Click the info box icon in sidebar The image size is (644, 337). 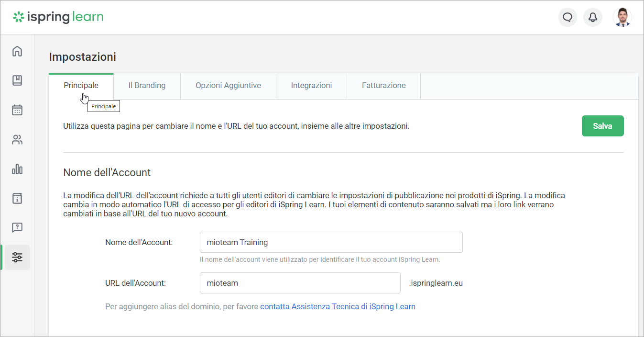pos(17,198)
